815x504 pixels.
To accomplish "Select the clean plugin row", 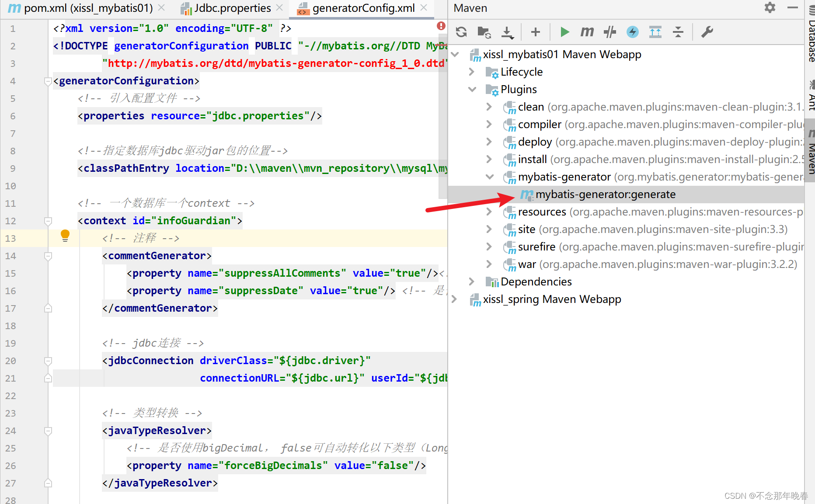I will click(626, 107).
